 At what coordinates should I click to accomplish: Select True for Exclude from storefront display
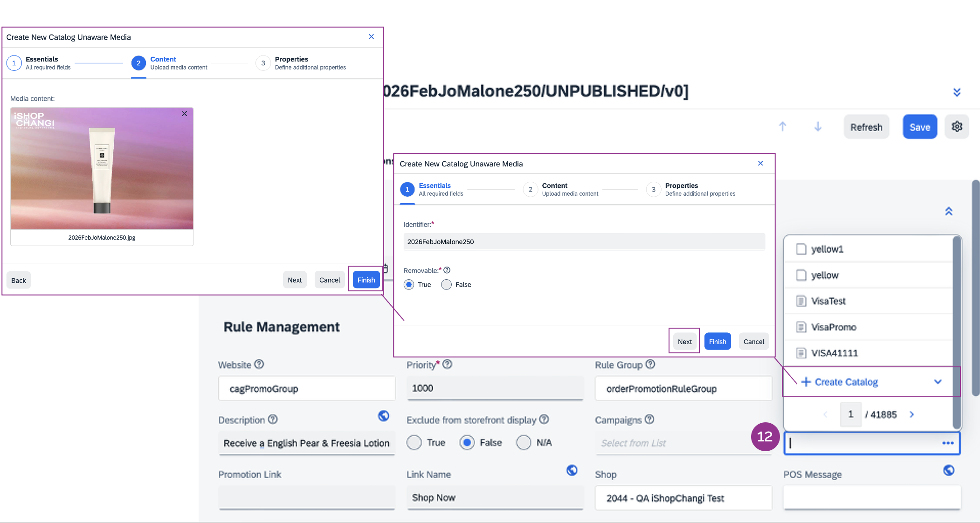click(414, 442)
